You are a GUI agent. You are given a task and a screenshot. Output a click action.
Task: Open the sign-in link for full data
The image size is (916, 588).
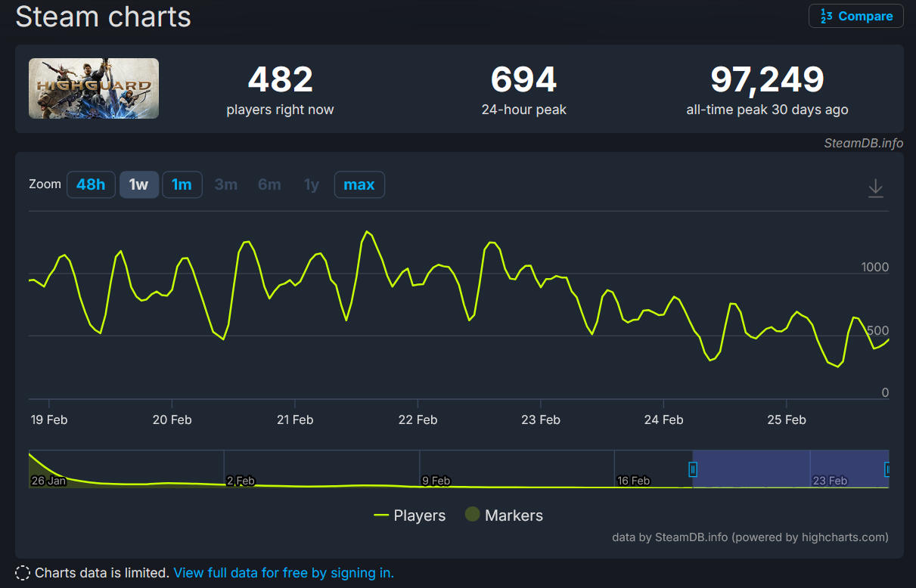284,573
